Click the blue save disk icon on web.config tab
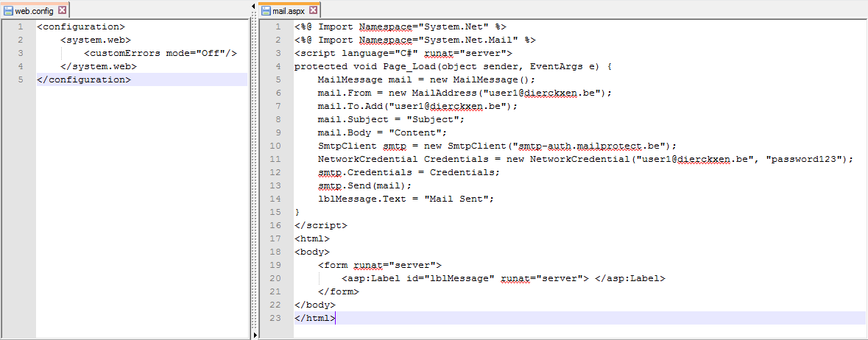 point(9,10)
